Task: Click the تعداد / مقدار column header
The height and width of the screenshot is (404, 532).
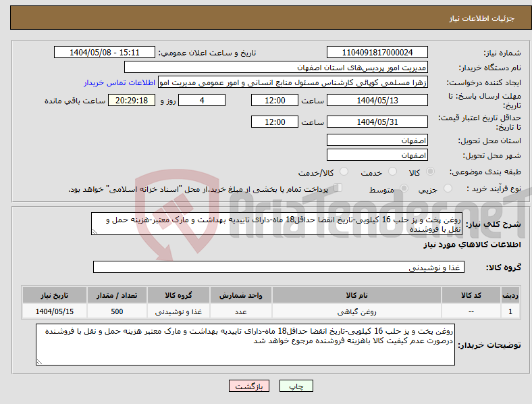Action: coord(117,295)
